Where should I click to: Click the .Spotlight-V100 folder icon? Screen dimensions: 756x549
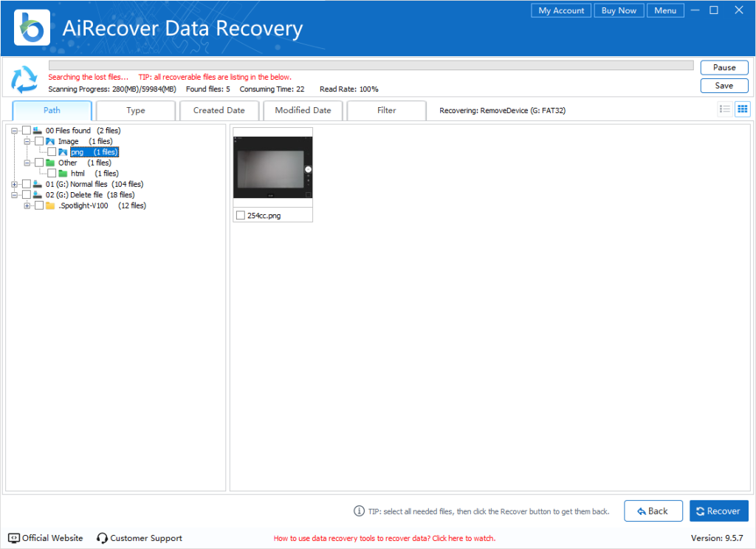(49, 205)
